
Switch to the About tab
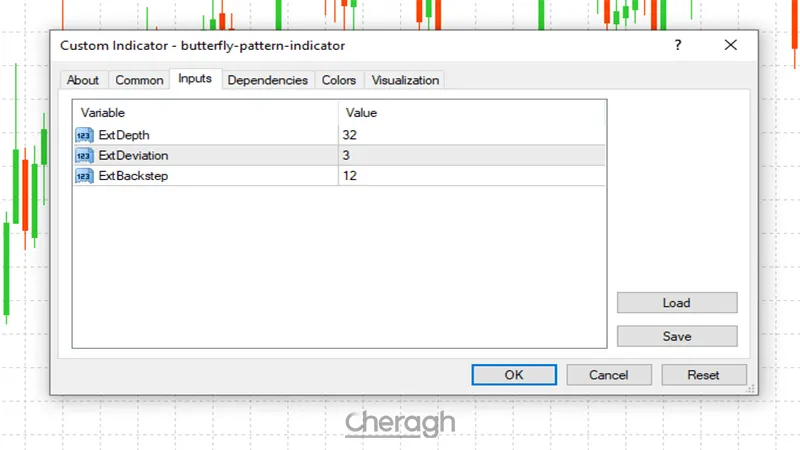83,81
